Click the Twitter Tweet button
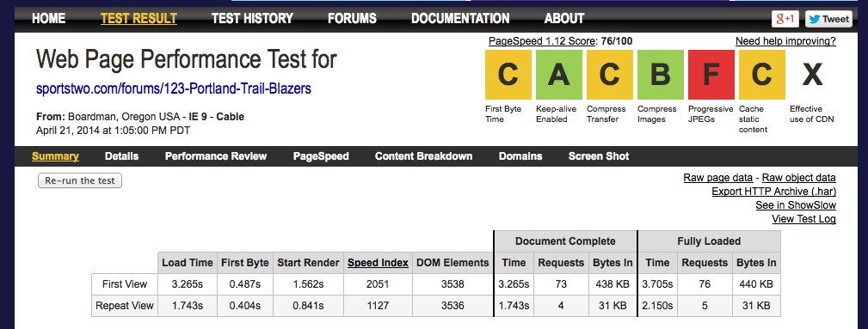The height and width of the screenshot is (329, 868). point(828,19)
